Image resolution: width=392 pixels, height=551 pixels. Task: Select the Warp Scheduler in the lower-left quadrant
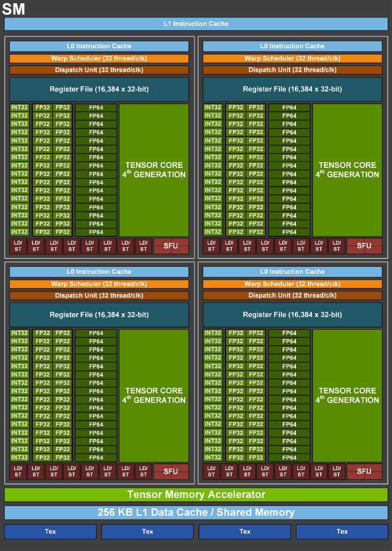click(99, 284)
